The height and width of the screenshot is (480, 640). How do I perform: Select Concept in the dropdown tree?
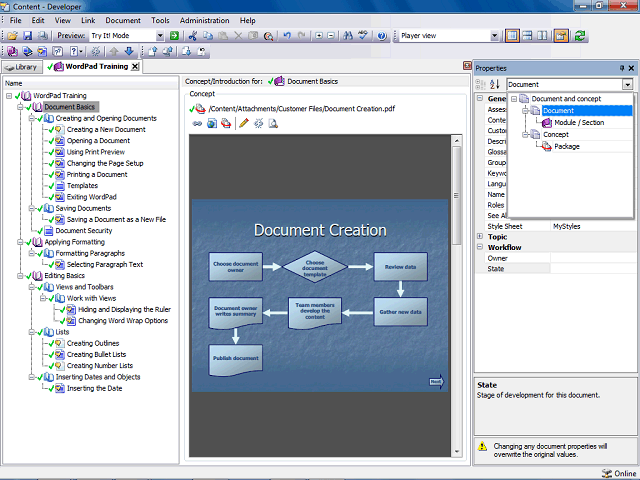tap(556, 135)
